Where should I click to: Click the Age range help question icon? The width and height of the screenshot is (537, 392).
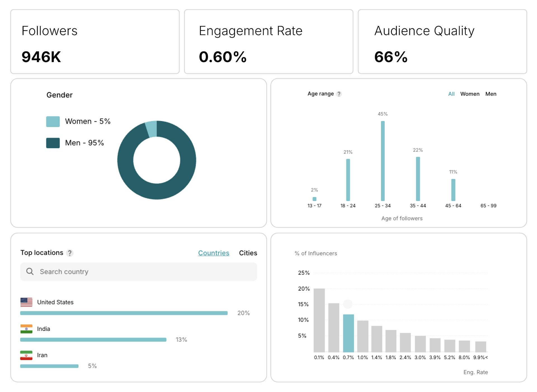coord(339,94)
